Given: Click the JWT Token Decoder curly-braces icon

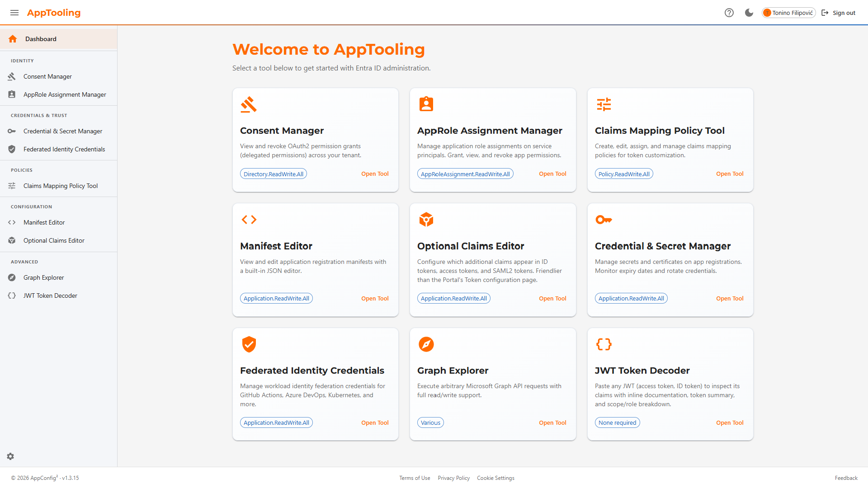Looking at the screenshot, I should pos(11,296).
